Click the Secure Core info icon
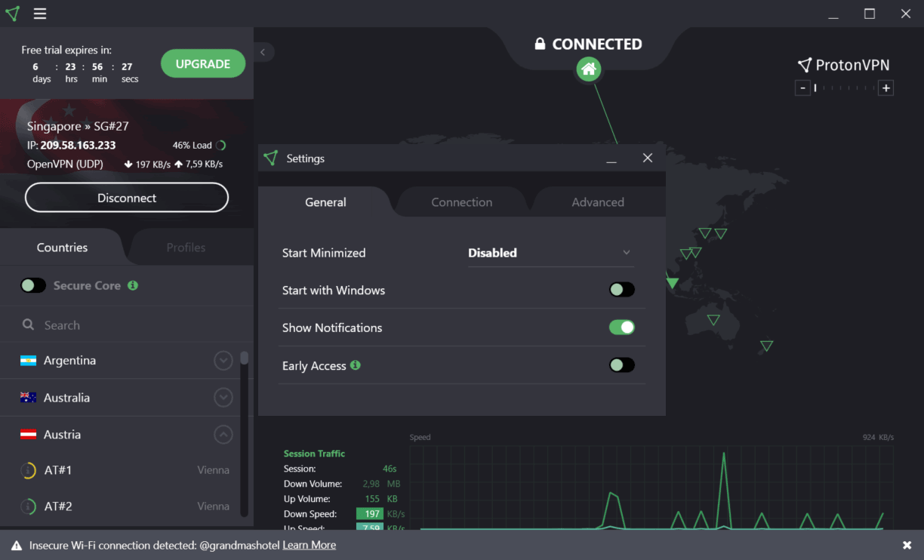This screenshot has width=924, height=560. coord(133,285)
